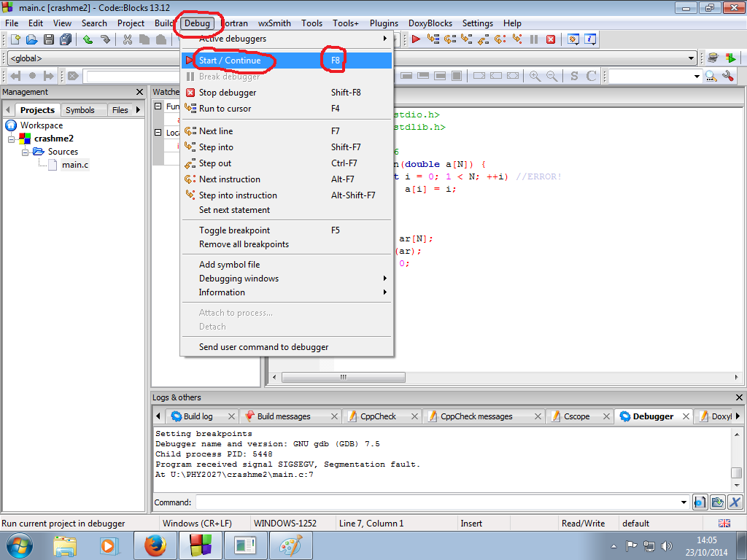
Task: Choose Stop debugger menu item
Action: pos(287,93)
